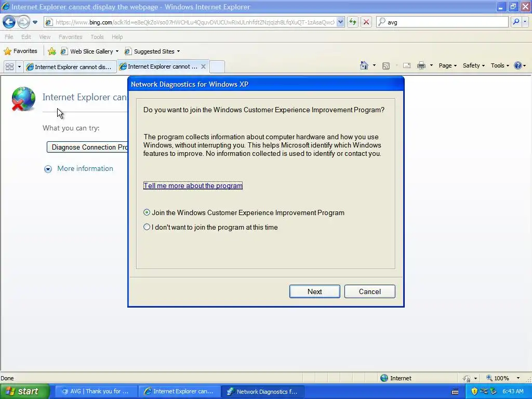Screen dimensions: 532x399
Task: Click the globe error page icon
Action: pyautogui.click(x=23, y=99)
